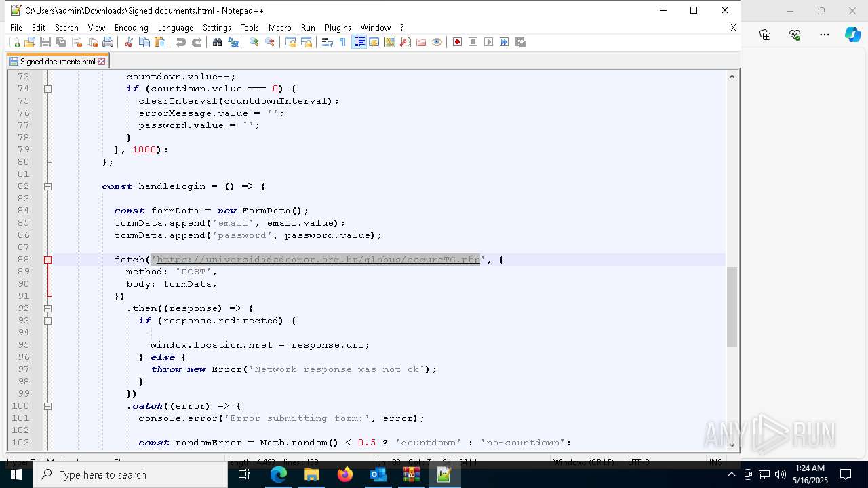Click the Zoom Out toolbar icon
Image resolution: width=868 pixels, height=488 pixels.
[x=270, y=42]
